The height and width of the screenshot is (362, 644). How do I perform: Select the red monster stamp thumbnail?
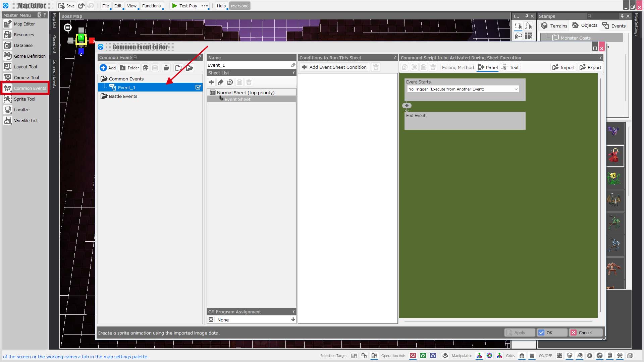point(615,156)
